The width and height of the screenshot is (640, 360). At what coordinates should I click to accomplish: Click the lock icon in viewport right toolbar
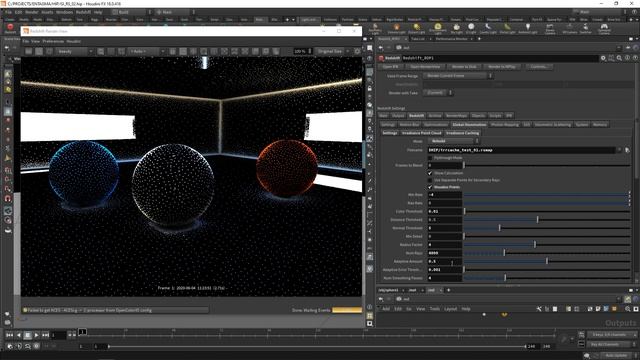(x=369, y=89)
